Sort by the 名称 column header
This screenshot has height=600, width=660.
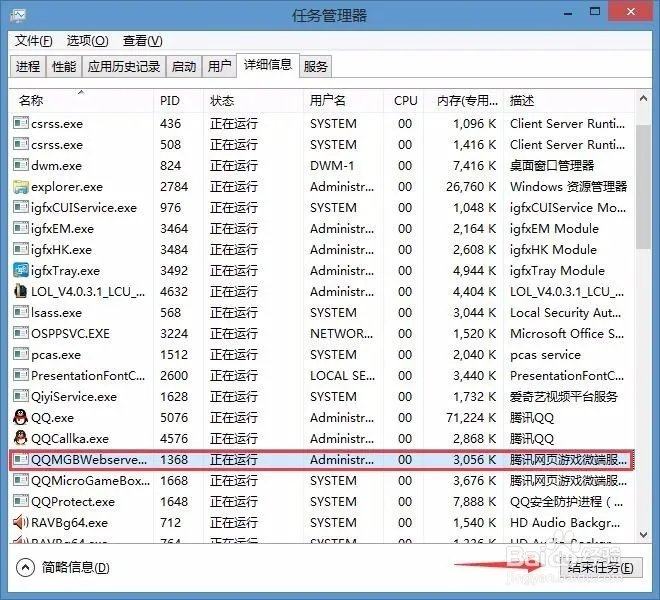pos(81,101)
